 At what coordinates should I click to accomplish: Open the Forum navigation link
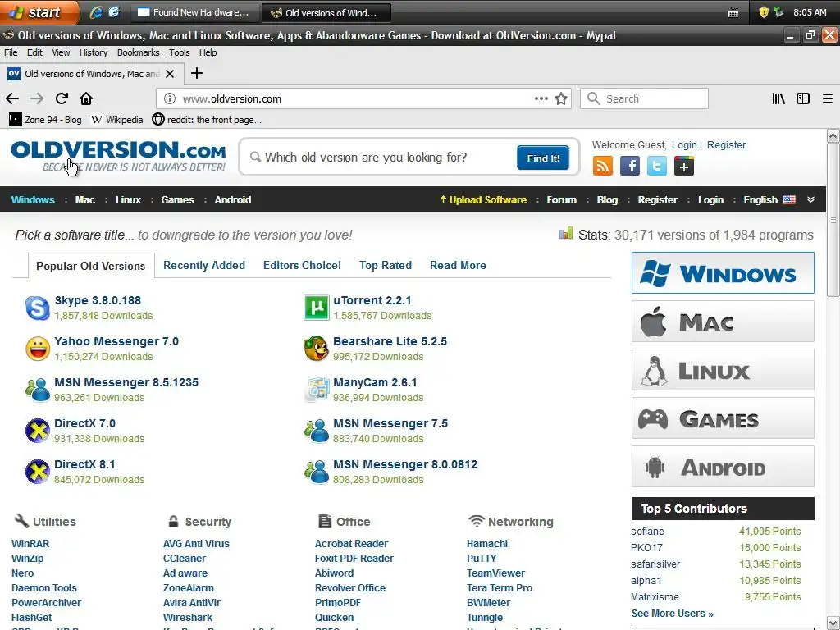coord(561,200)
